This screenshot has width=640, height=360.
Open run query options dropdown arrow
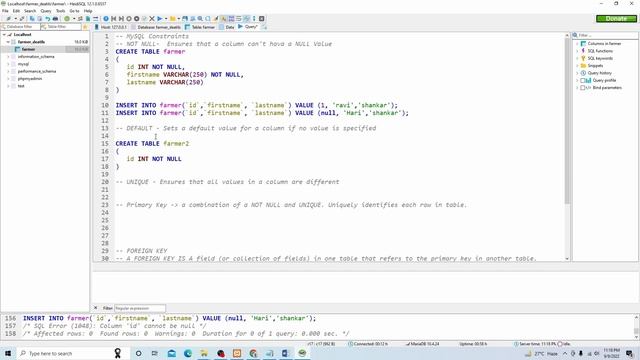tap(166, 18)
